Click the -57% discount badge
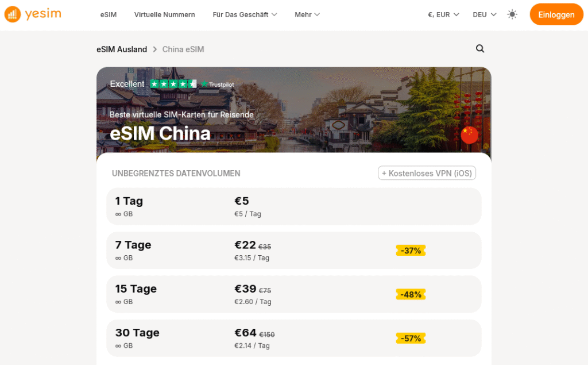The width and height of the screenshot is (588, 365). pyautogui.click(x=411, y=338)
